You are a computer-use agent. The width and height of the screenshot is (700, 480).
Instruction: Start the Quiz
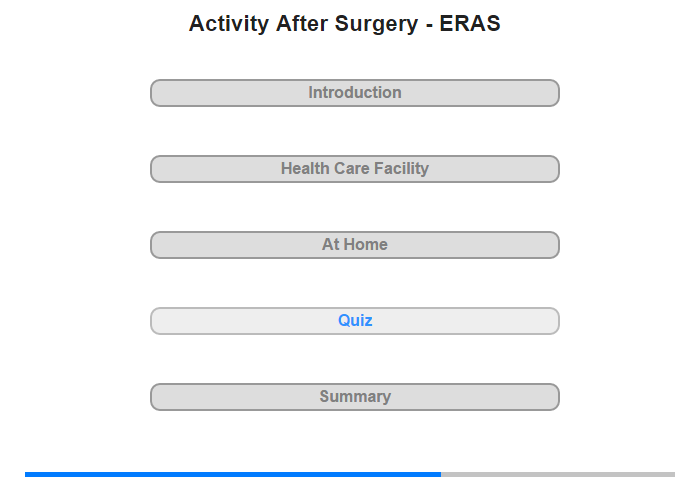(x=355, y=321)
